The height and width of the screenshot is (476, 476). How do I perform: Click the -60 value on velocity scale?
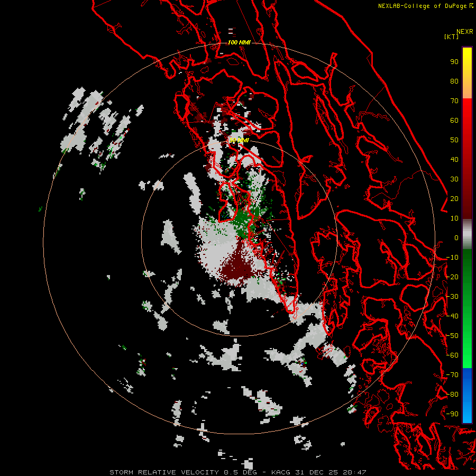point(452,355)
